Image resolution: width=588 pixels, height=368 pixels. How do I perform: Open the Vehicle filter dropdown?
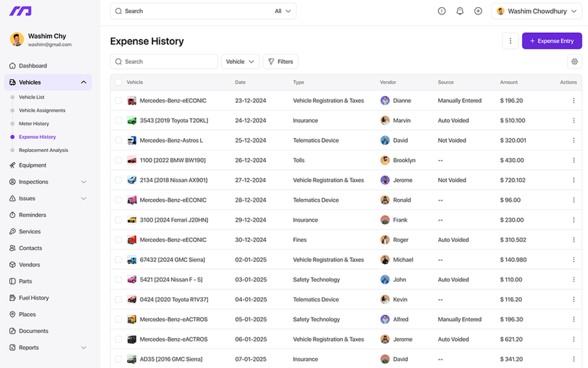[240, 62]
